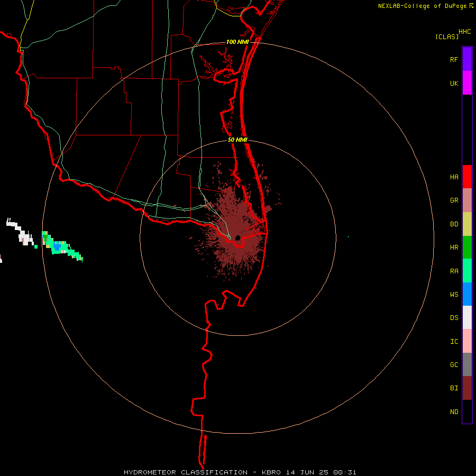Click the IC legend label
The height and width of the screenshot is (476, 476).
pyautogui.click(x=454, y=342)
